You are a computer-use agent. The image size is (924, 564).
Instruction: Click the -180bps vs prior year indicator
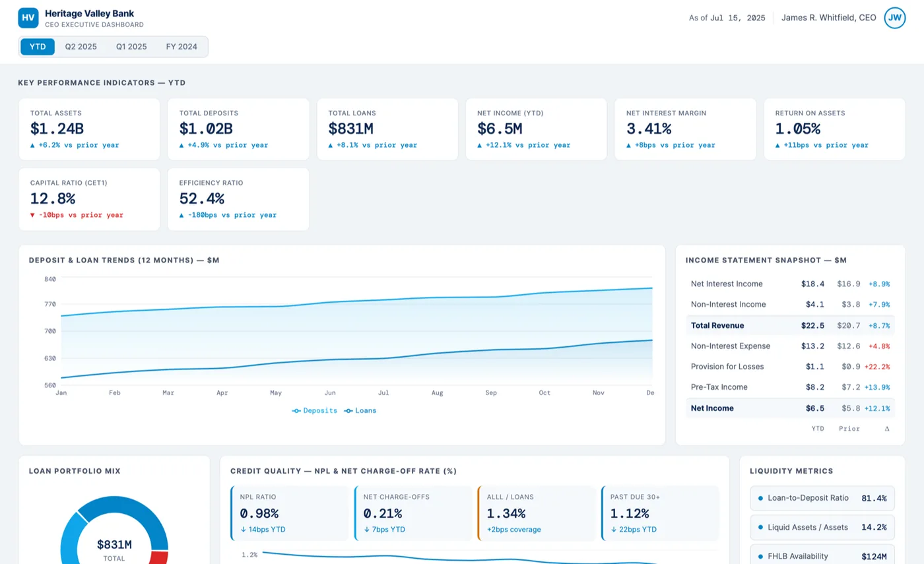pos(228,215)
